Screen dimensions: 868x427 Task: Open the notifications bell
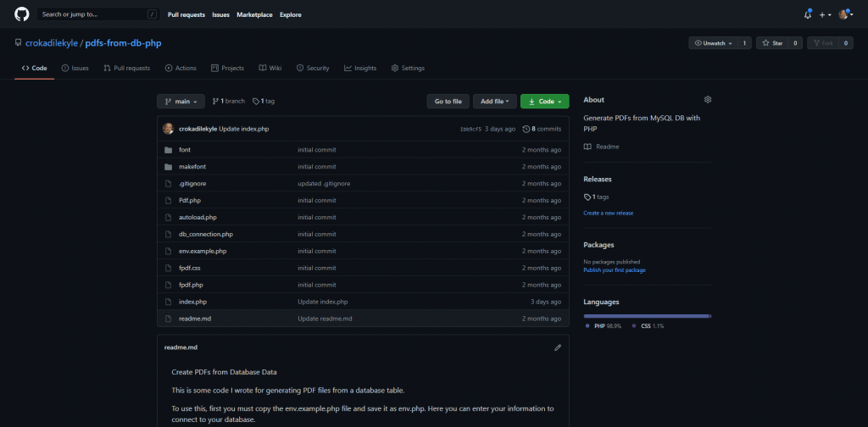(807, 14)
